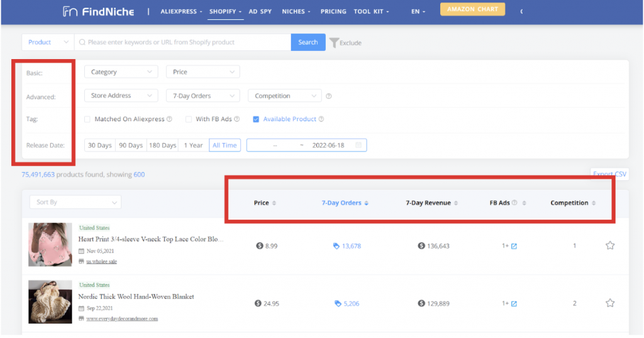644x338 pixels.
Task: Open FB Ads external link for Heart Print Top
Action: pos(514,246)
